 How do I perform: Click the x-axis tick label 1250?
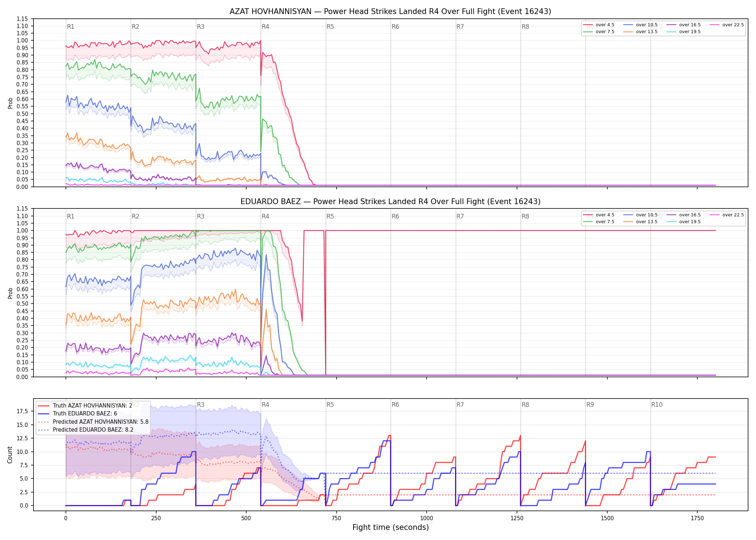coord(517,518)
